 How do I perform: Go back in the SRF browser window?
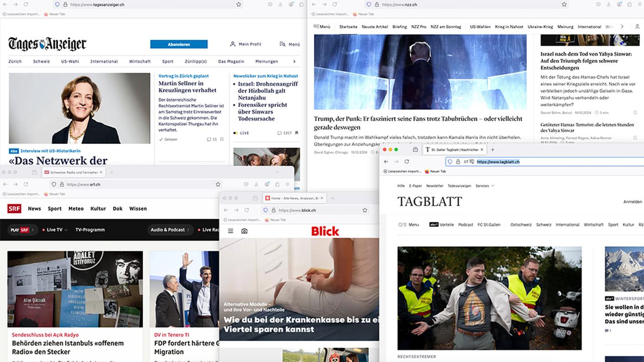pos(5,184)
